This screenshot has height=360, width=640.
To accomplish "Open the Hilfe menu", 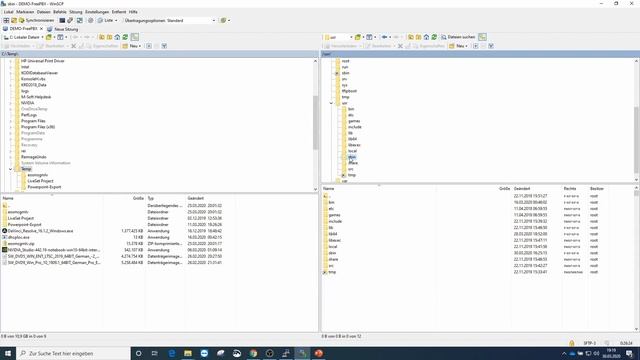I will pyautogui.click(x=133, y=12).
